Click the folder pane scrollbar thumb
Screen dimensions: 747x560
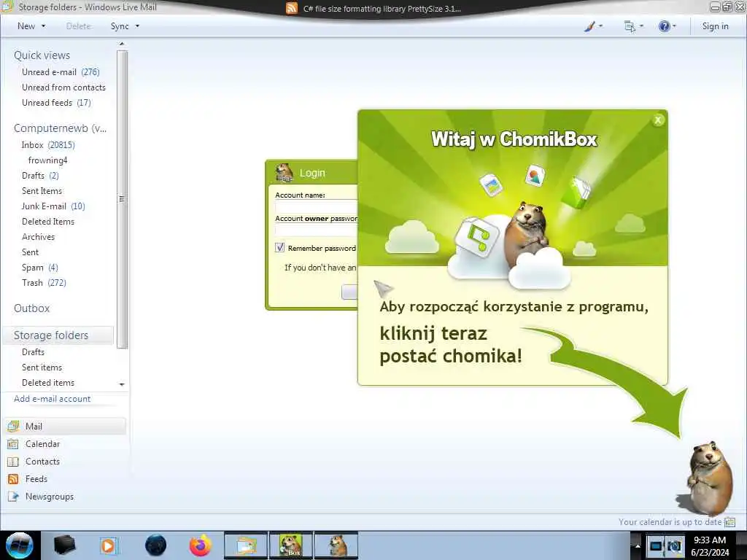coord(122,199)
